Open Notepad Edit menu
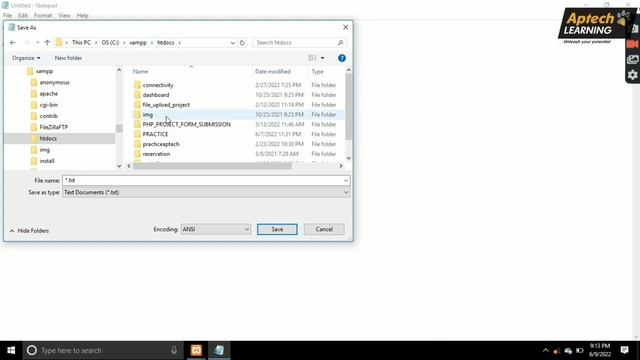 (x=22, y=16)
